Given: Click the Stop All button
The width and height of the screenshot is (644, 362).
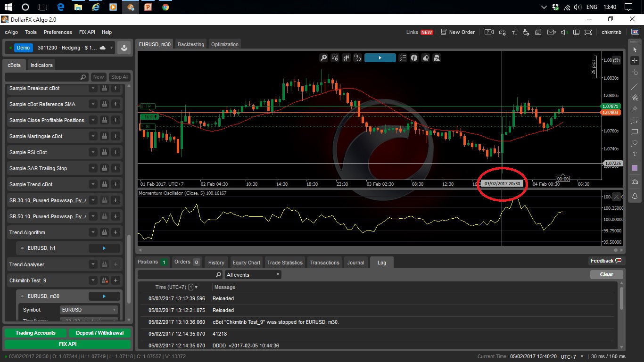Looking at the screenshot, I should (x=119, y=77).
